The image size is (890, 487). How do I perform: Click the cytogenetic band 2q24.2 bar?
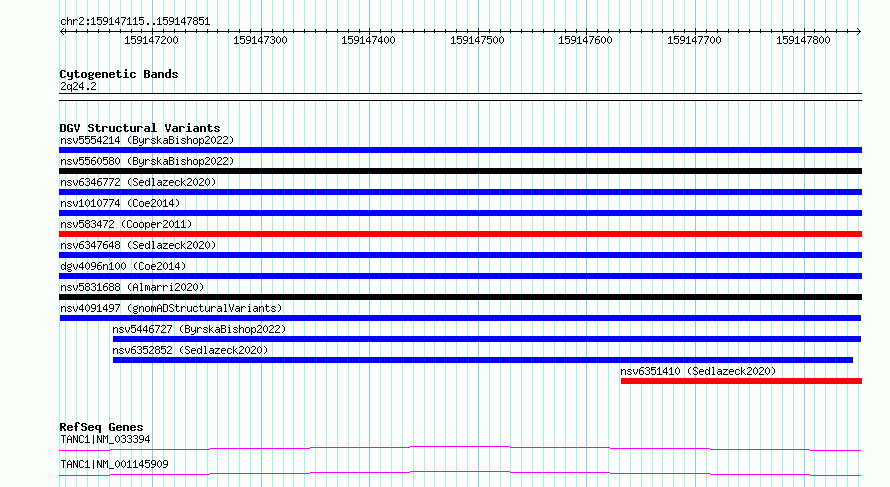click(460, 97)
